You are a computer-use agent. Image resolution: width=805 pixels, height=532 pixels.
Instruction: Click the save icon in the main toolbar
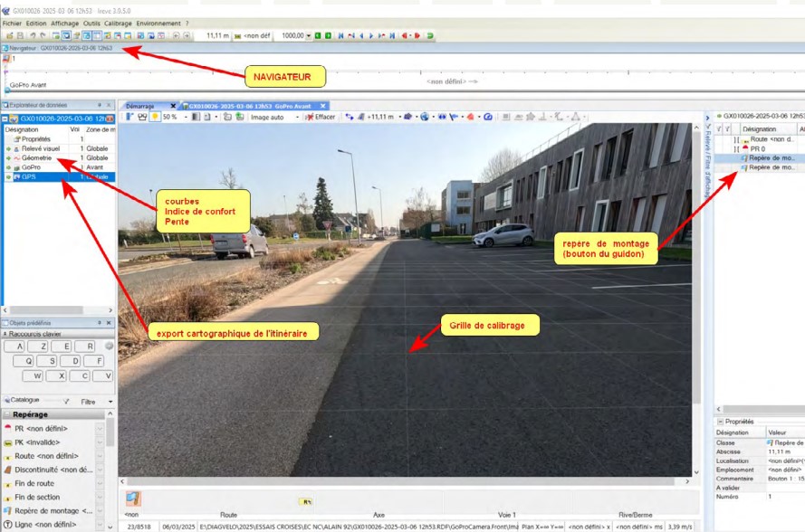tap(18, 35)
